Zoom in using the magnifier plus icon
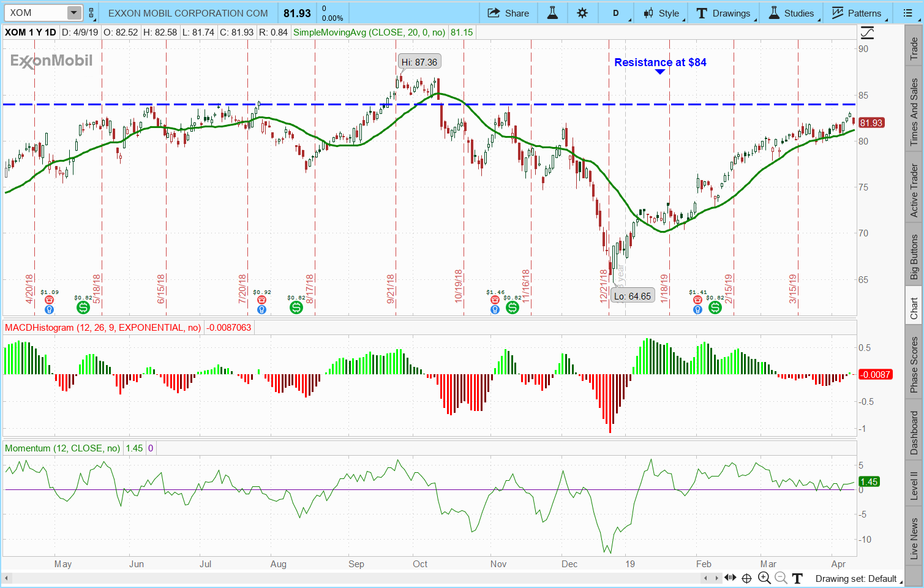 [764, 578]
